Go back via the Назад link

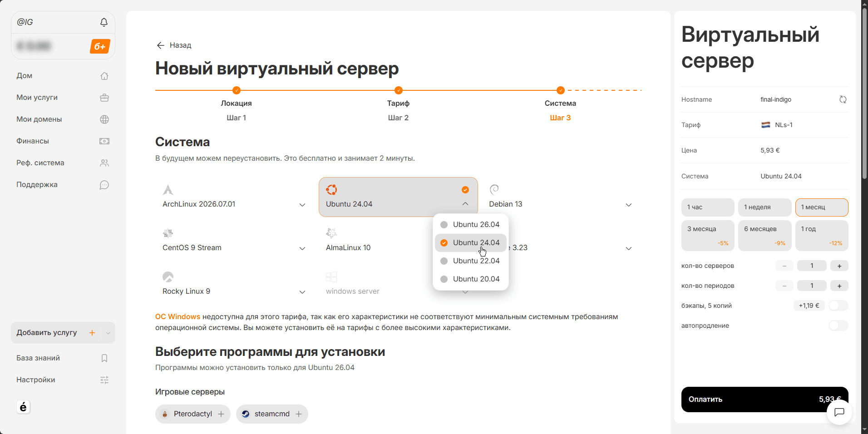tap(174, 45)
